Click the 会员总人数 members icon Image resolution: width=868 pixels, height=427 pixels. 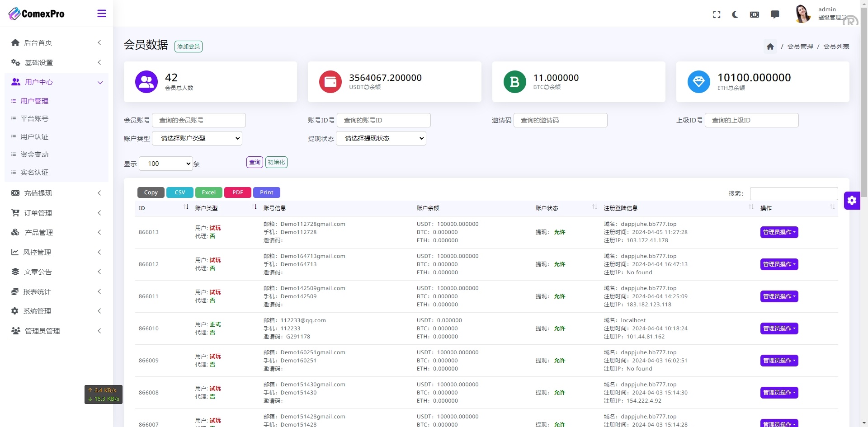pyautogui.click(x=146, y=82)
